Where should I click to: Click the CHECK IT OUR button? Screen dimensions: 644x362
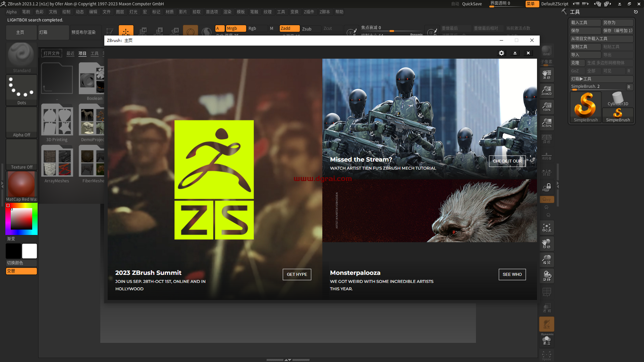507,161
